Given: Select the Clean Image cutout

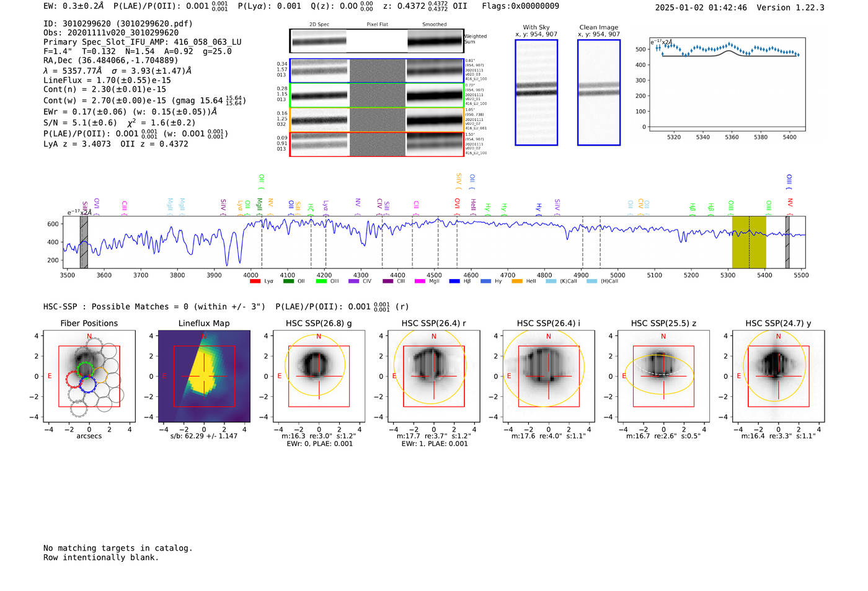Looking at the screenshot, I should pyautogui.click(x=599, y=92).
